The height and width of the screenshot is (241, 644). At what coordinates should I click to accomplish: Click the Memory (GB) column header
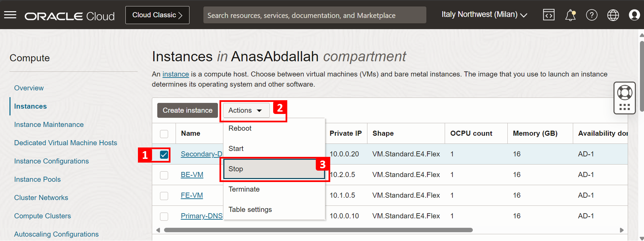pyautogui.click(x=535, y=133)
